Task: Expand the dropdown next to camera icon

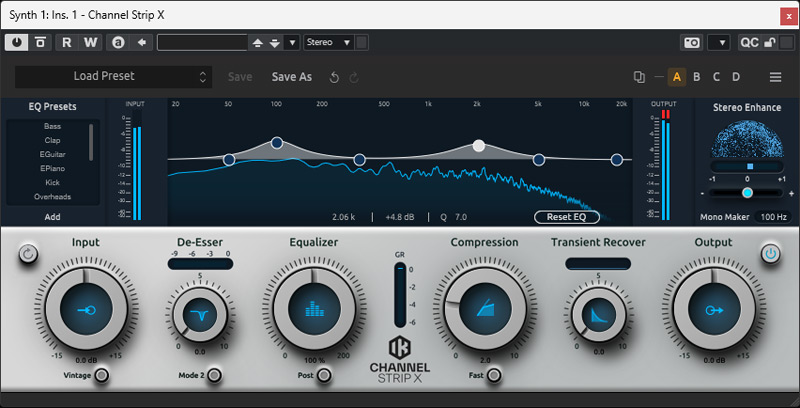Action: point(718,42)
